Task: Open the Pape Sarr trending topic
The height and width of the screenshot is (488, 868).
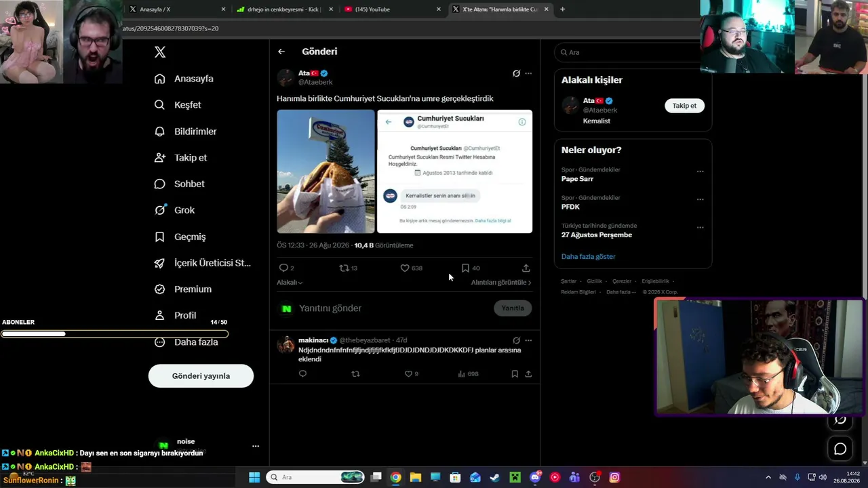Action: (577, 179)
